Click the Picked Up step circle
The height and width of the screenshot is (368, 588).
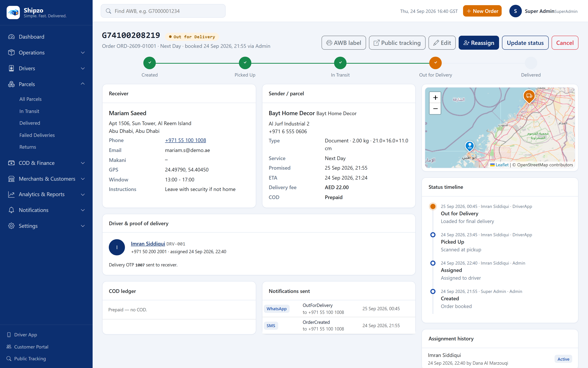point(245,63)
